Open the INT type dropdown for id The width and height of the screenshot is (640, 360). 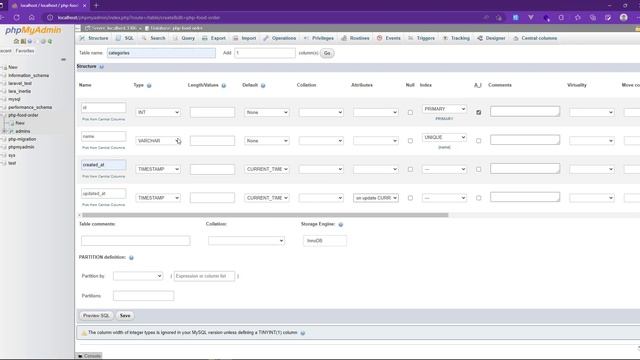coord(158,112)
